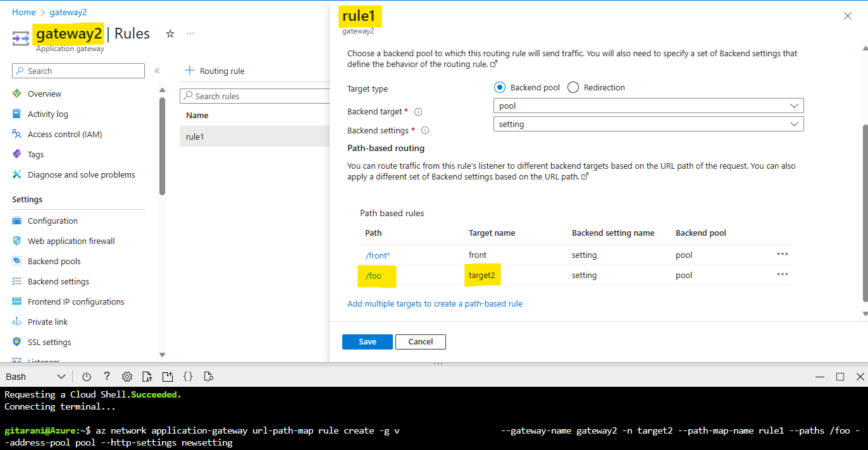
Task: Collapse the sidebar with the double chevron
Action: 157,71
